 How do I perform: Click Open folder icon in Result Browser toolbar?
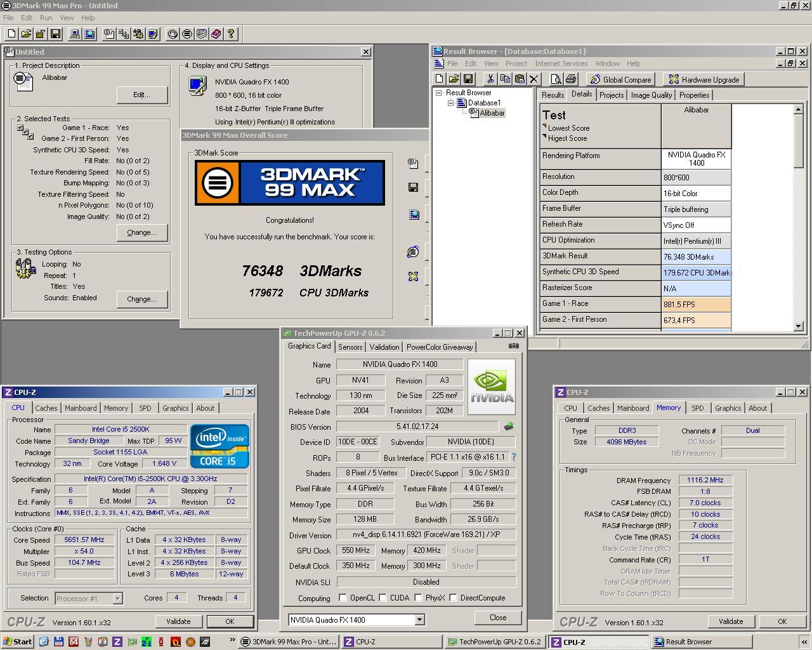pos(454,79)
